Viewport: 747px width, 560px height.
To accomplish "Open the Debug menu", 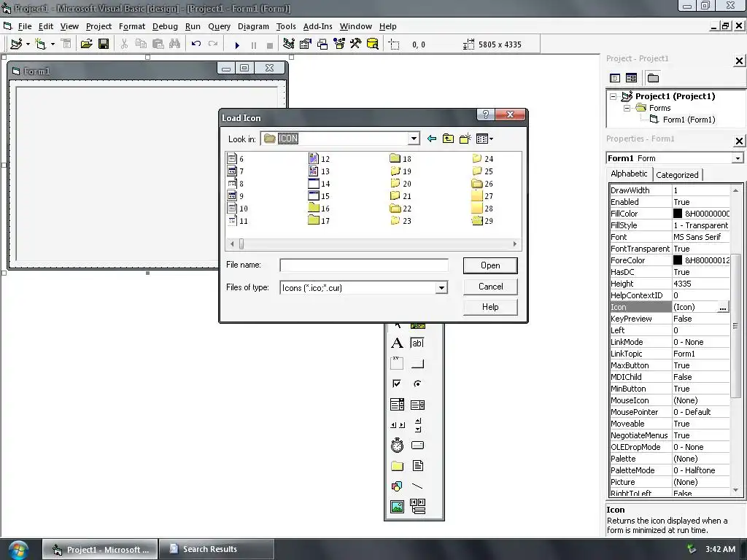I will click(165, 26).
